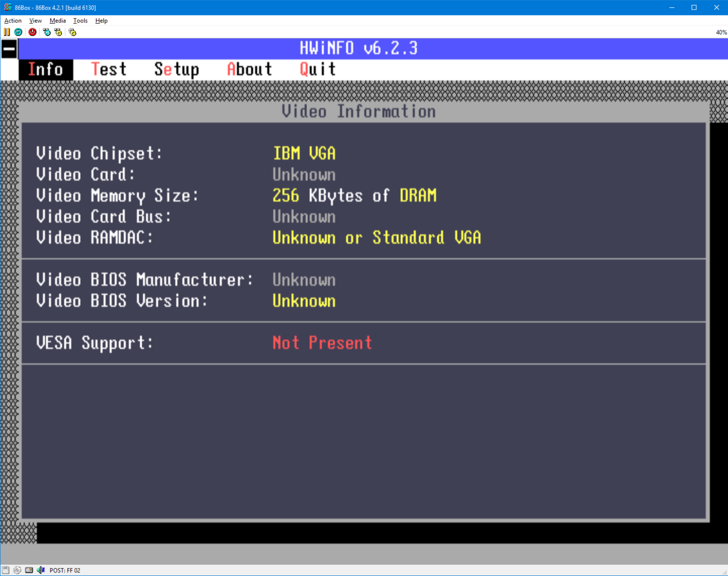Open the Media menu
The image size is (728, 576).
click(58, 21)
